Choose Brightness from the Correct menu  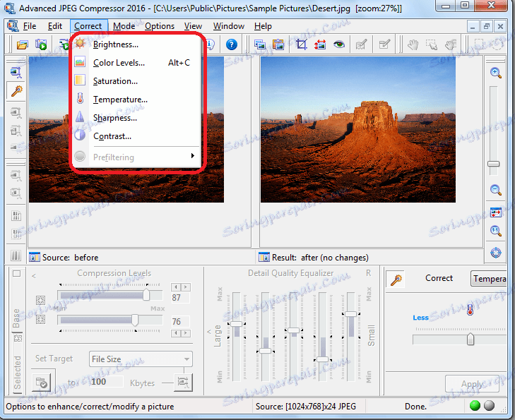click(116, 44)
